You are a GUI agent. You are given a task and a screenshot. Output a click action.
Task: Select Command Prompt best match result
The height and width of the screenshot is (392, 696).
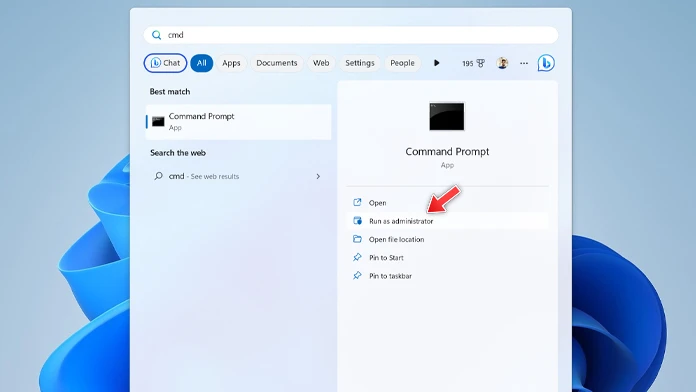(x=238, y=122)
